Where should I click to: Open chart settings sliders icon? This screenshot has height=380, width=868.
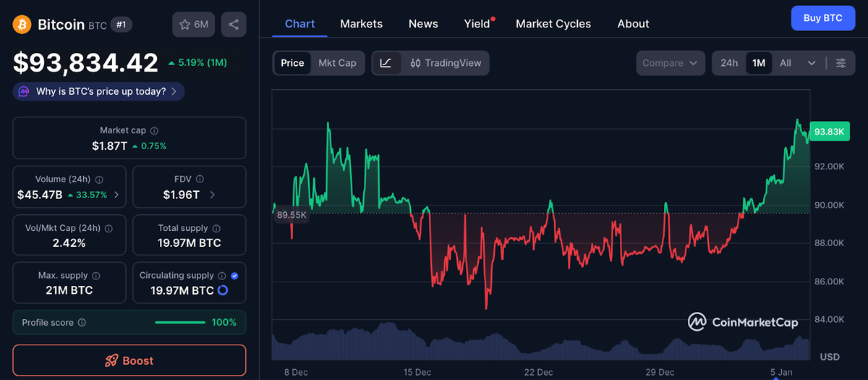(x=841, y=63)
